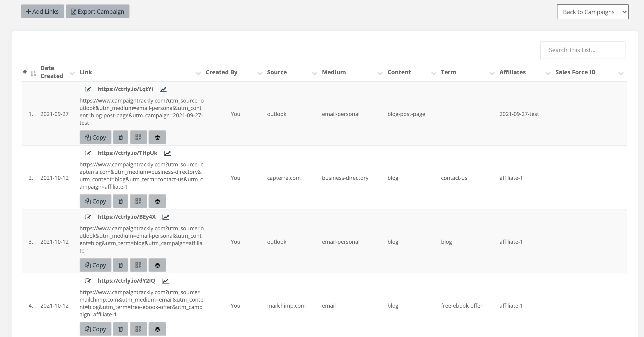Expand the Link column chevron
644x337 pixels.
coord(198,73)
